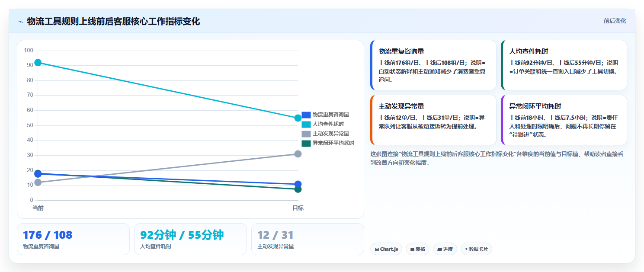644x272 pixels.
Task: Toggle the 人均查件耗时 legend color box
Action: (306, 124)
